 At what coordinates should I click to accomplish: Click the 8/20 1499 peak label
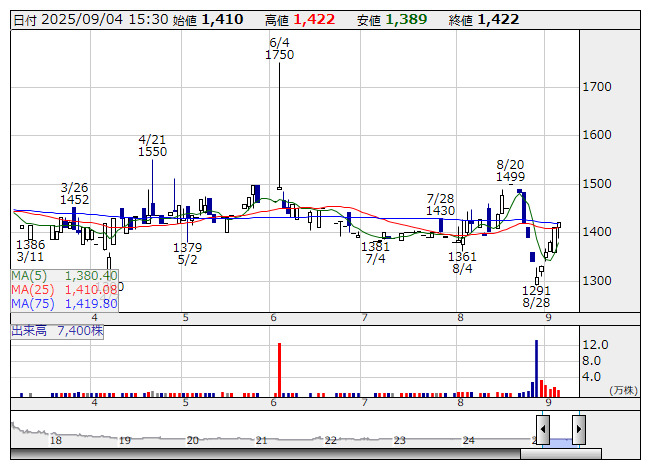tap(510, 170)
